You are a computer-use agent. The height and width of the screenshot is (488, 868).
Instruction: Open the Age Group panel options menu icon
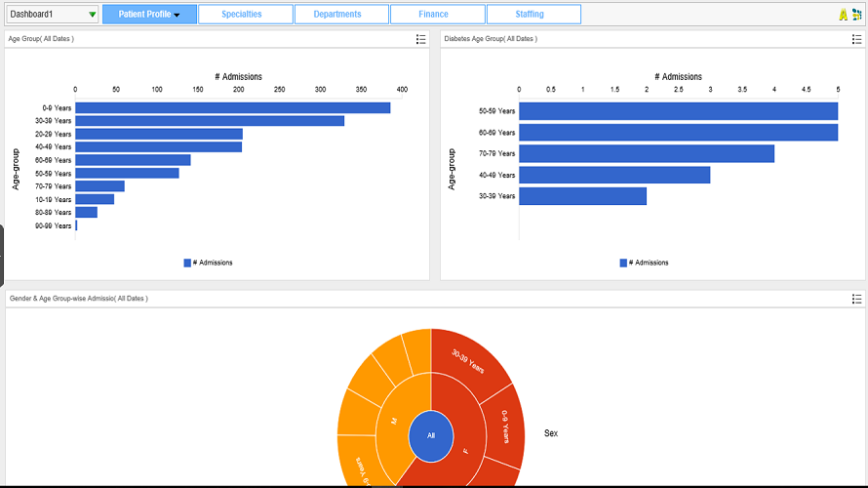420,39
